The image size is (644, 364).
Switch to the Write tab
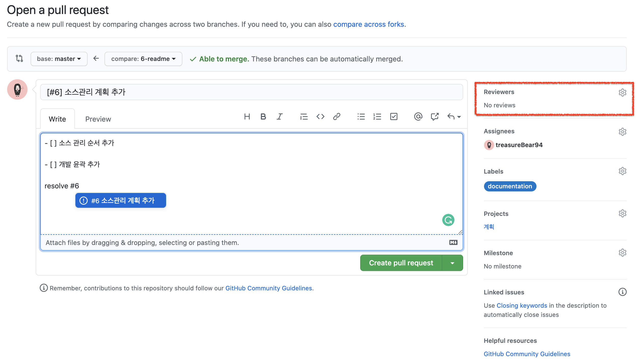coord(57,119)
